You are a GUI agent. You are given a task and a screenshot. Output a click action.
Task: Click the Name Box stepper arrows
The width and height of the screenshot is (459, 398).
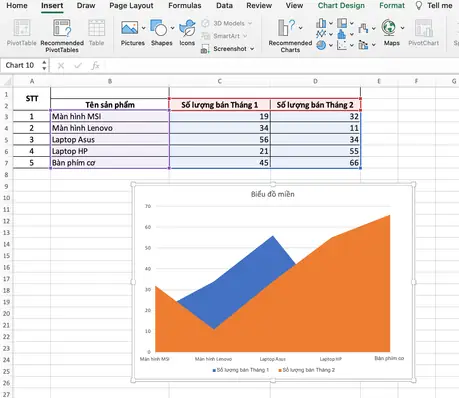coord(44,65)
